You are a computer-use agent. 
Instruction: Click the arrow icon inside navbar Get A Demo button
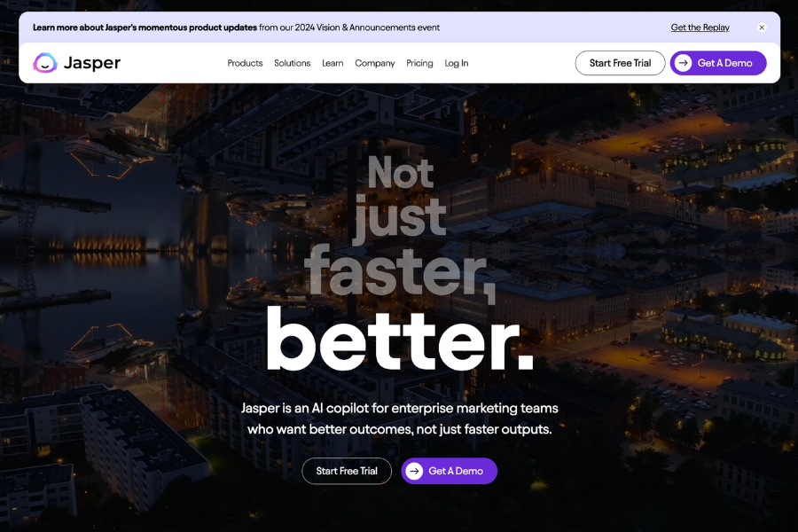click(x=684, y=63)
